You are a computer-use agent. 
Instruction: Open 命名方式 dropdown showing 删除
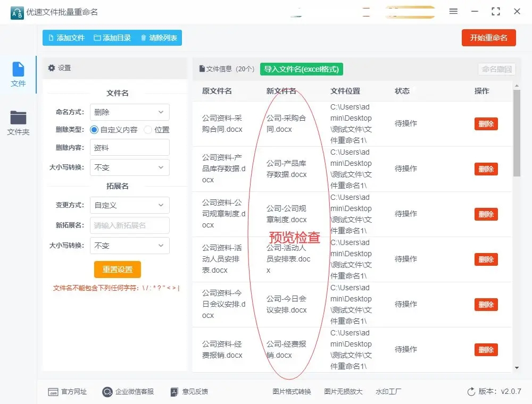click(130, 112)
